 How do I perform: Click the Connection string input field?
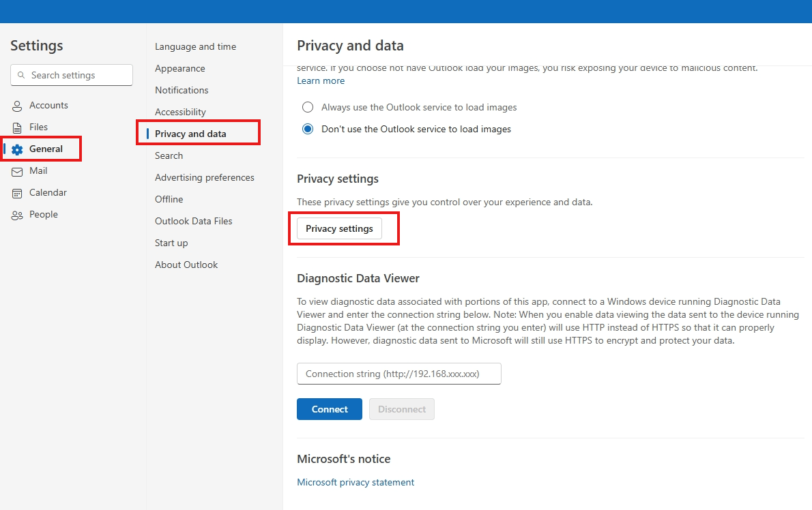tap(399, 374)
